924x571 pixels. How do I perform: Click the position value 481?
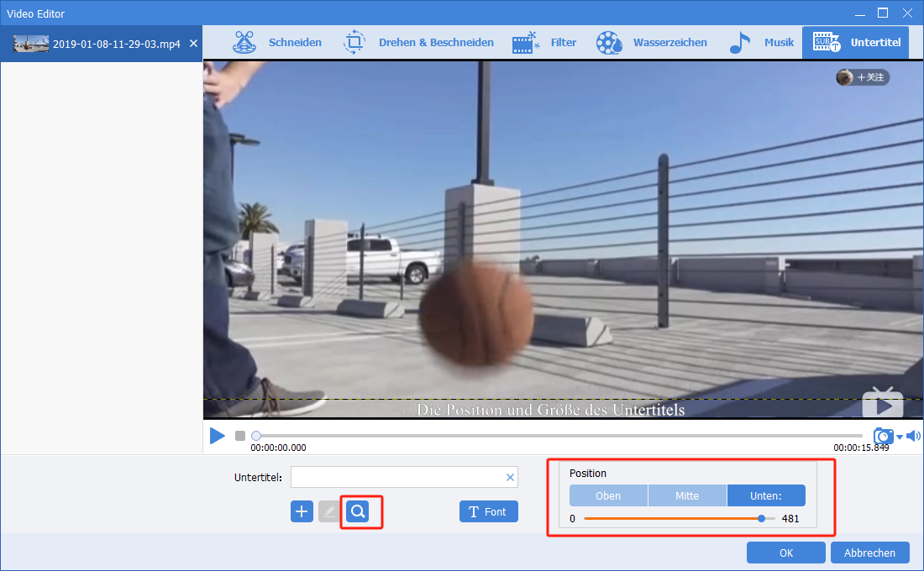pyautogui.click(x=790, y=519)
